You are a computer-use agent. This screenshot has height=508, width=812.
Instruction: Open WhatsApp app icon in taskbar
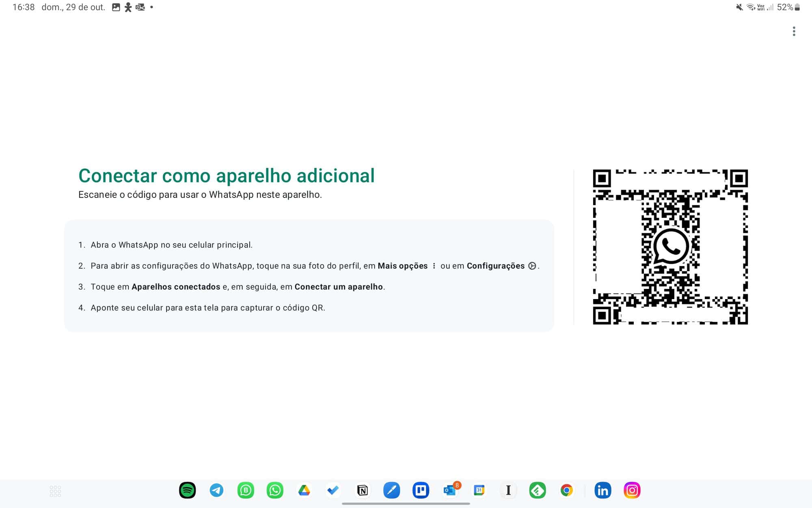tap(275, 491)
